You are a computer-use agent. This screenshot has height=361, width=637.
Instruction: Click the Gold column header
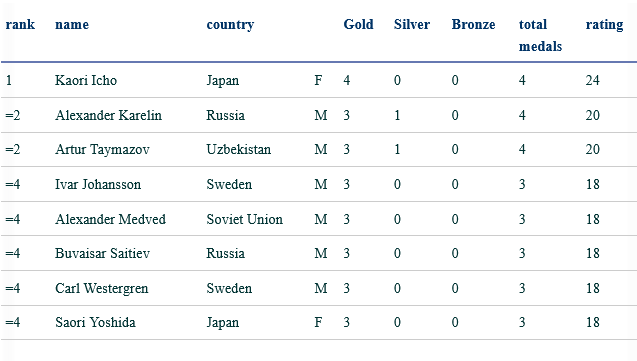[358, 24]
